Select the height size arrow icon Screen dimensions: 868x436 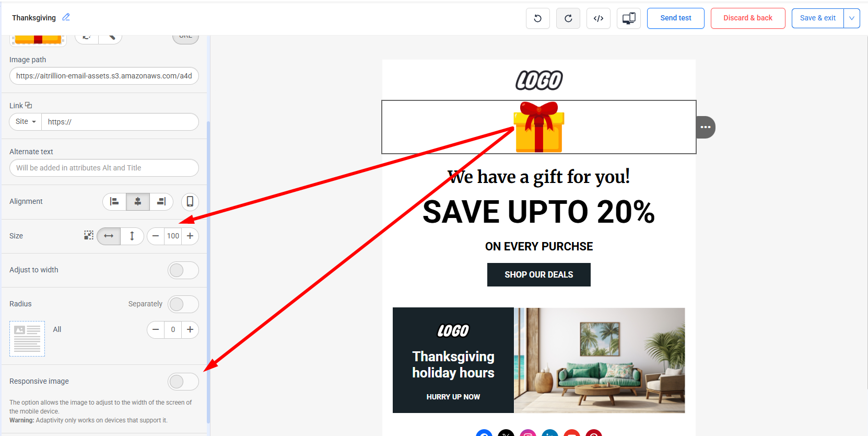coord(132,236)
